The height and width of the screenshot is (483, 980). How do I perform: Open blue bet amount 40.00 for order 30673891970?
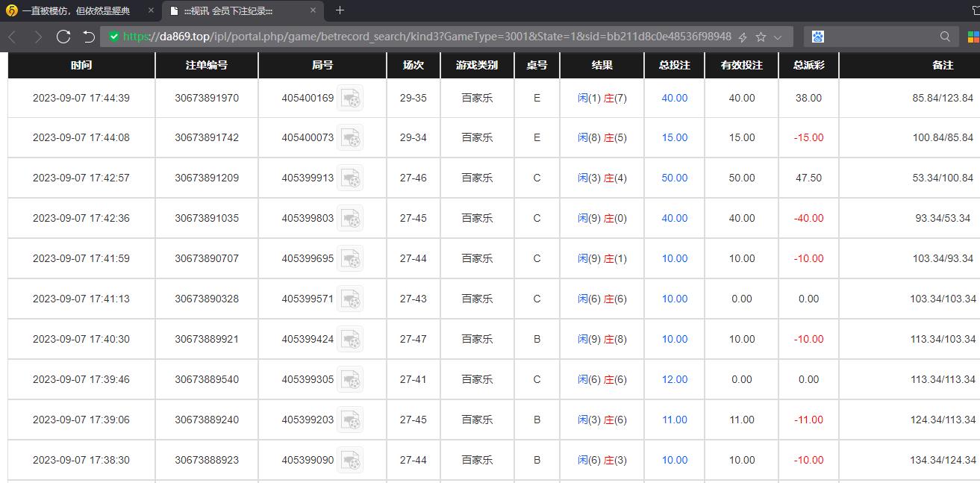(x=675, y=98)
